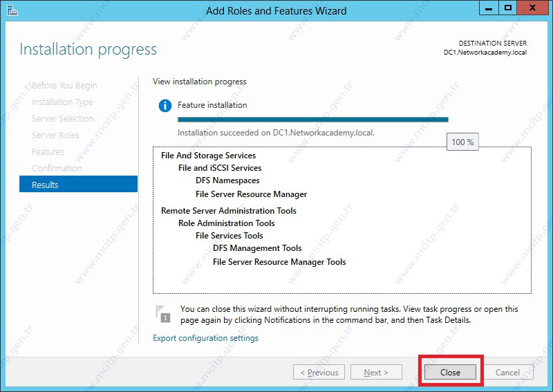Click Role Administration Tools entry

coord(227,223)
